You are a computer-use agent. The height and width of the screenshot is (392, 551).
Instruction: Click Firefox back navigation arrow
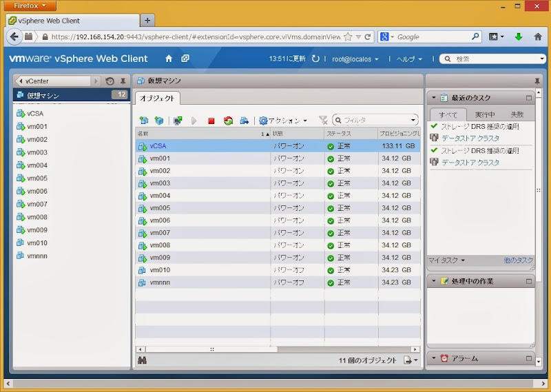[14, 37]
